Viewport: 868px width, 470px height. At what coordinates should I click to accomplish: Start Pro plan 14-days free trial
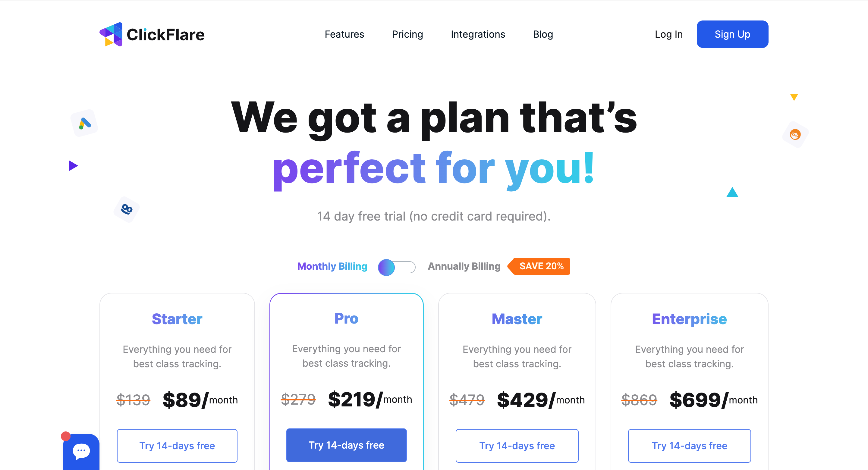tap(346, 445)
